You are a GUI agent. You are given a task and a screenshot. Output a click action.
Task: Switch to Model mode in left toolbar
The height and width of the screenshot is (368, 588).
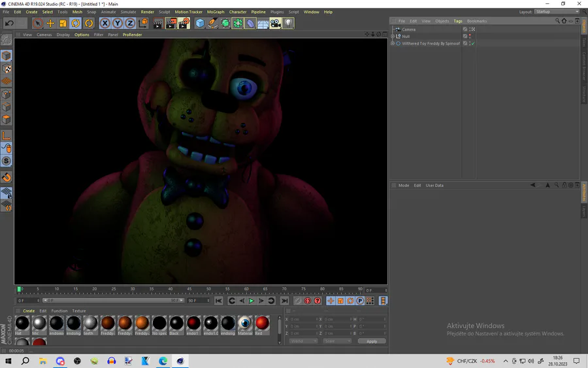pos(7,56)
